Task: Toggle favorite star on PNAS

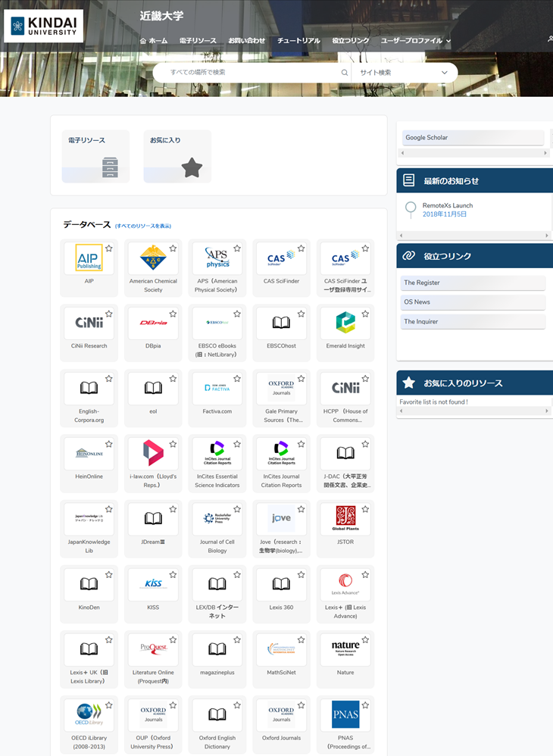Action: [365, 705]
